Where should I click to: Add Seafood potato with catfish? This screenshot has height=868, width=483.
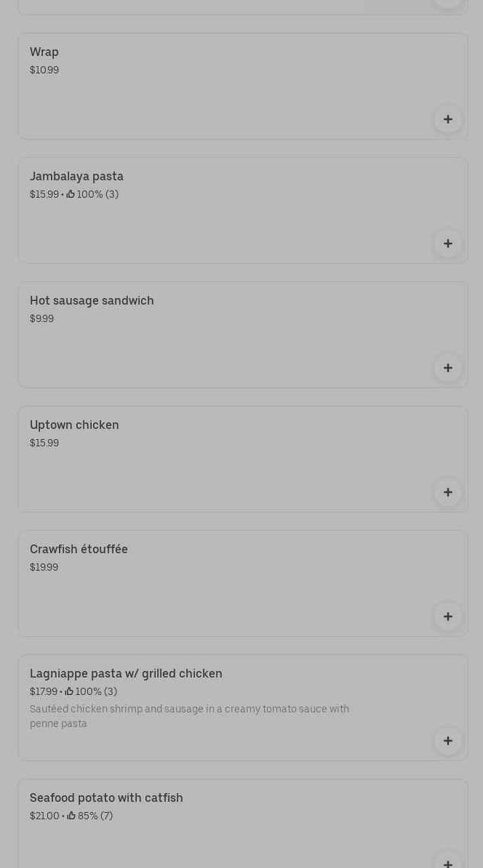point(447,862)
